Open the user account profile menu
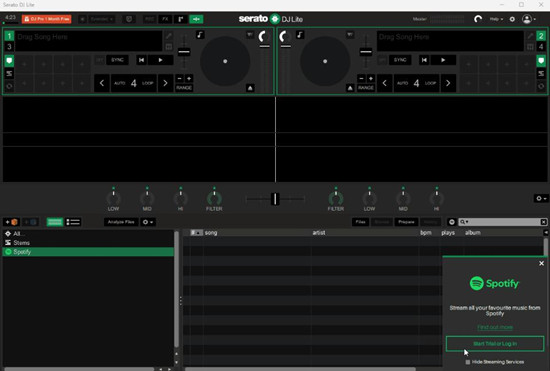 tap(529, 19)
